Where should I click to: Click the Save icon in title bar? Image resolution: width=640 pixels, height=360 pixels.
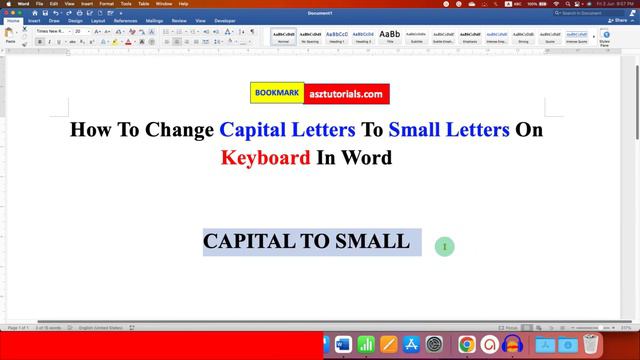[45, 13]
